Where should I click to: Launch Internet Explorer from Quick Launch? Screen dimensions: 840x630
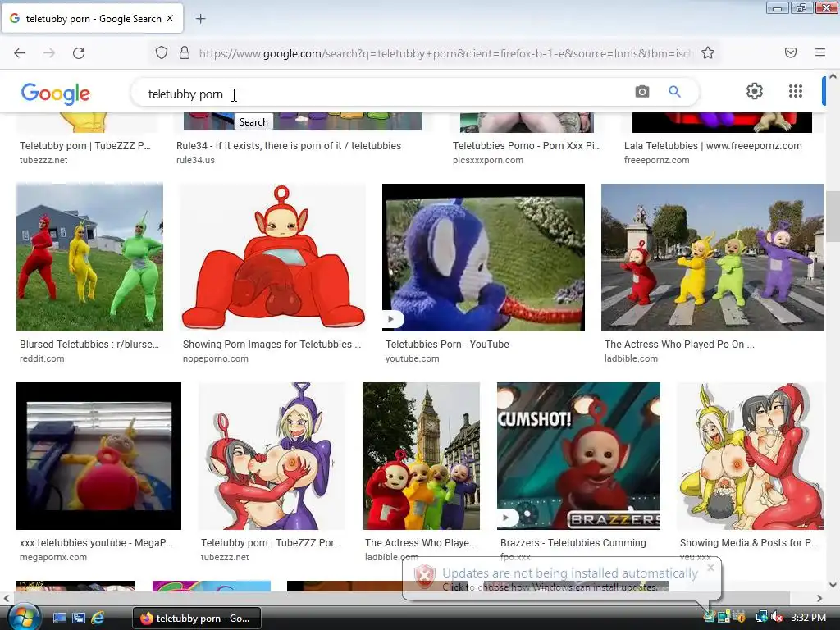point(98,618)
